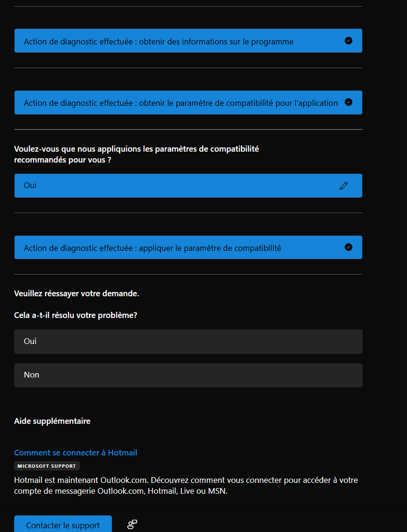Click checkmark on 'appliquer le paramètre' row

(x=348, y=247)
